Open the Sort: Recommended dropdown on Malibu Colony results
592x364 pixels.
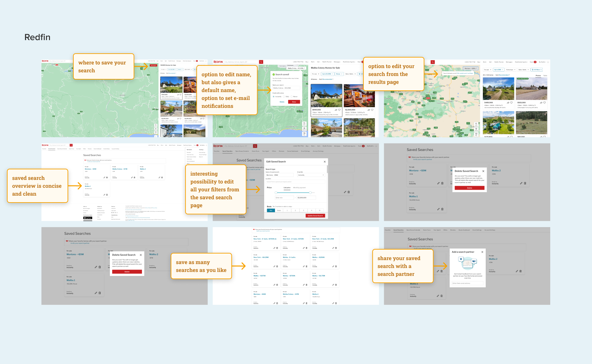coord(326,79)
